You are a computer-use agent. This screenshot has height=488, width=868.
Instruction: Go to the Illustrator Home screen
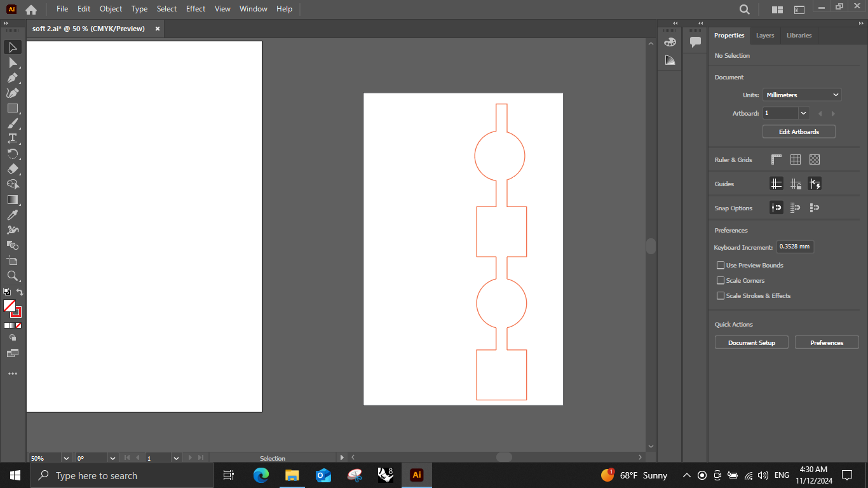click(31, 10)
